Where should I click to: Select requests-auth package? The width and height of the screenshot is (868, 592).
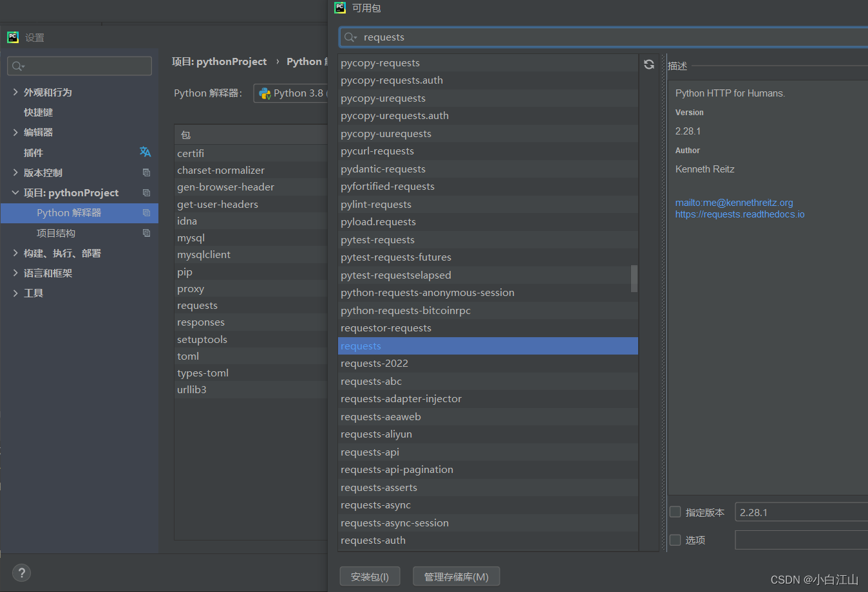click(488, 541)
